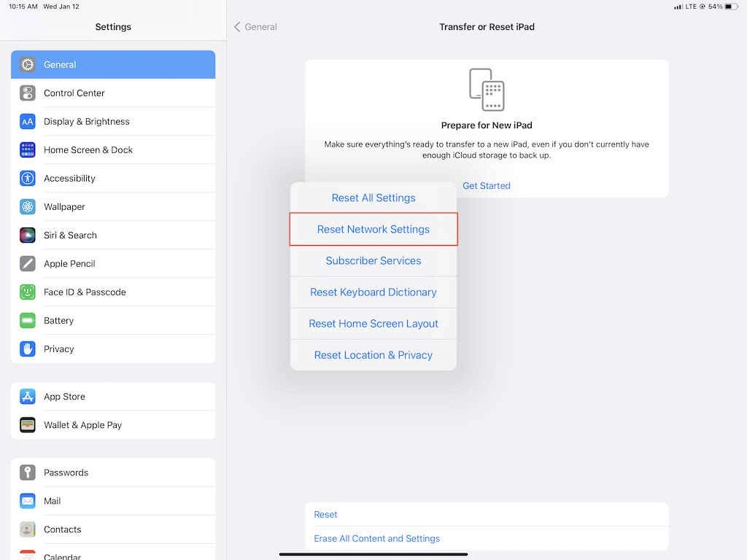
Task: Click the Passwords key icon
Action: (27, 472)
